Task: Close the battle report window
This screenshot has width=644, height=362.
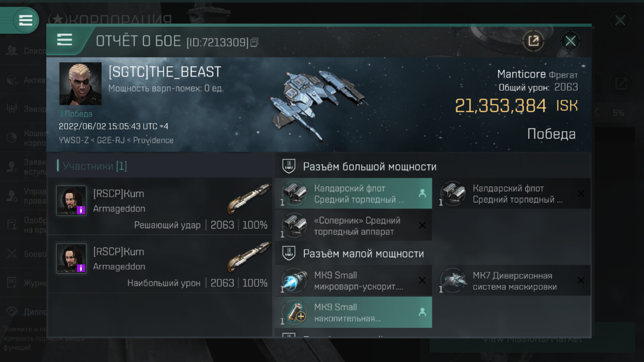Action: tap(570, 41)
